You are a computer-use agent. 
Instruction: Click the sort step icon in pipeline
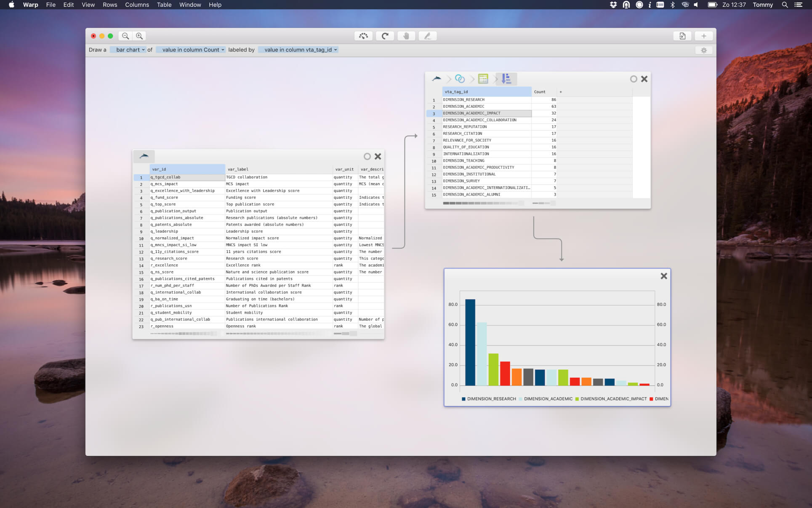click(506, 79)
